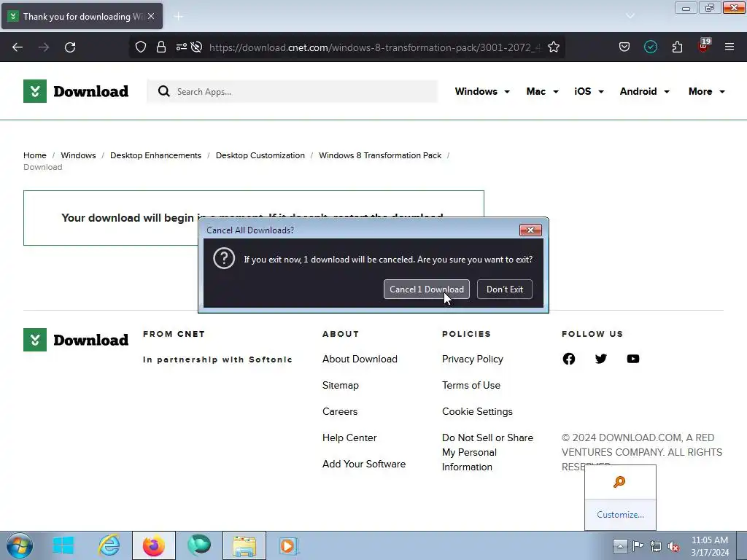This screenshot has height=560, width=747.
Task: Click the site security padlock icon
Action: point(161,47)
